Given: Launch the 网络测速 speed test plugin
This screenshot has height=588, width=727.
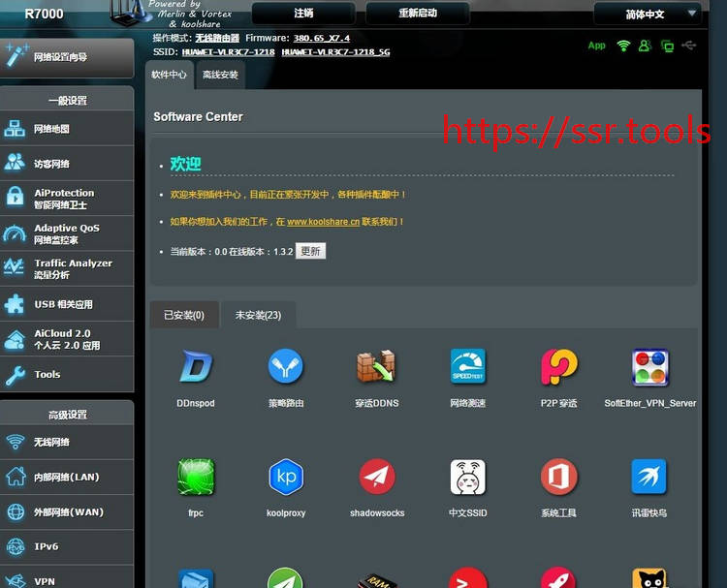Looking at the screenshot, I should pyautogui.click(x=467, y=368).
